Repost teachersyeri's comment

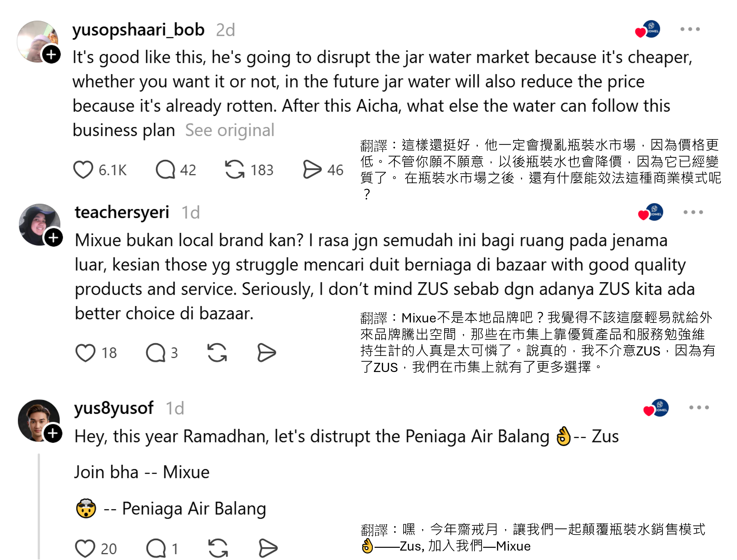pos(217,353)
